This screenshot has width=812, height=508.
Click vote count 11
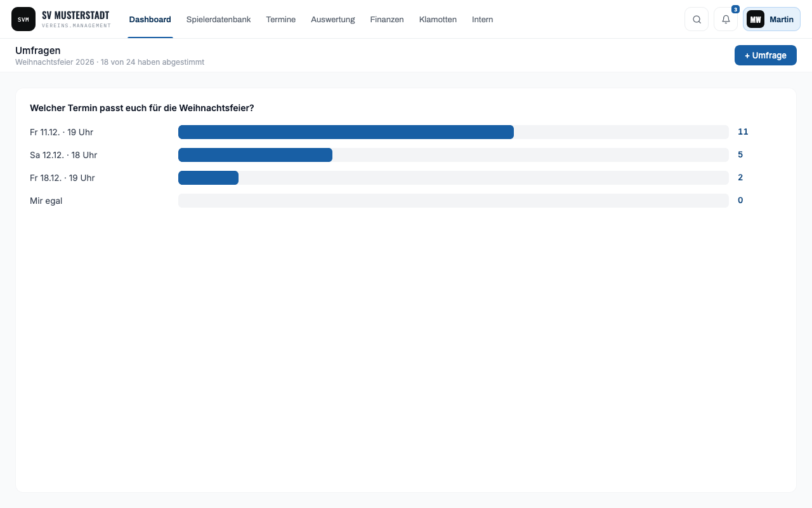pyautogui.click(x=743, y=132)
